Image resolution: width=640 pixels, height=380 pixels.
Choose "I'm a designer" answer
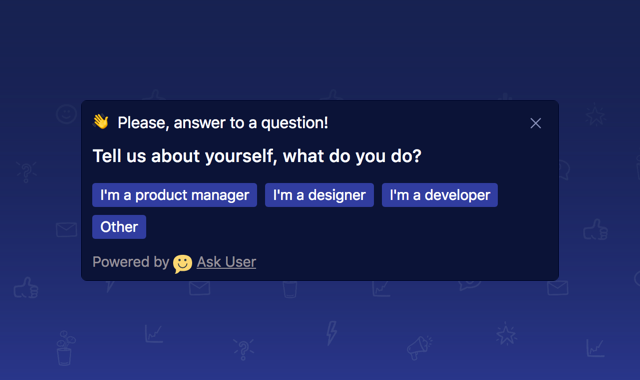pyautogui.click(x=319, y=195)
